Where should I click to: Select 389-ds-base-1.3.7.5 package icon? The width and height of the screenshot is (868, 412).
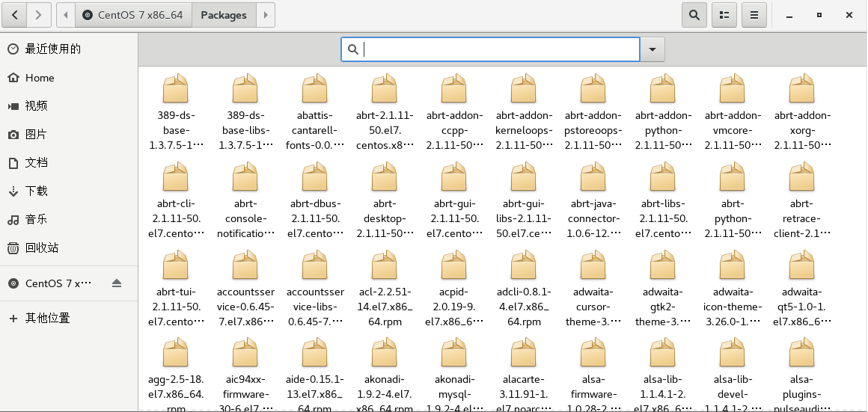176,88
